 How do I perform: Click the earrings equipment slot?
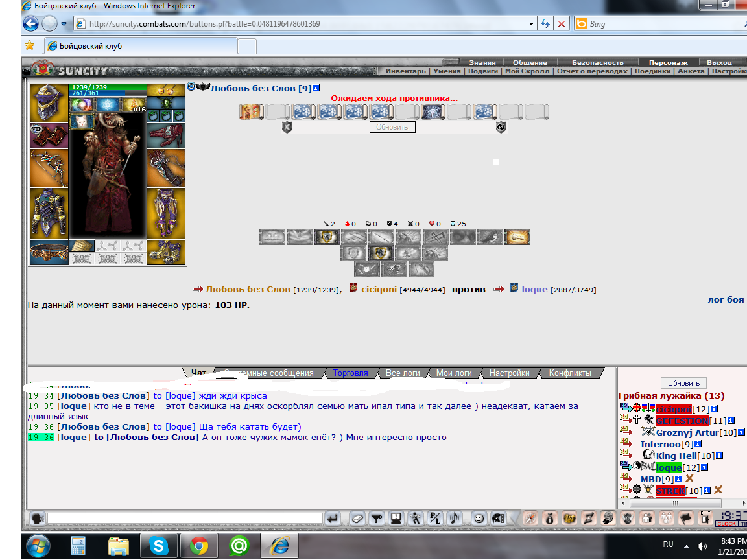click(x=166, y=91)
